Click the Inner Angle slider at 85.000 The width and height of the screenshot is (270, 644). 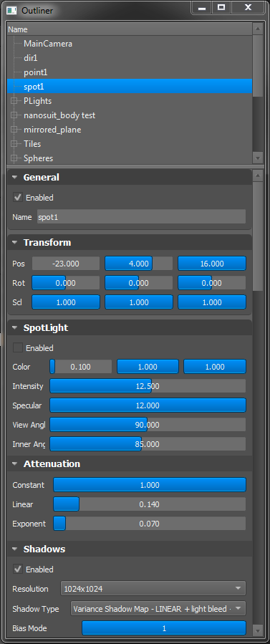(x=148, y=444)
